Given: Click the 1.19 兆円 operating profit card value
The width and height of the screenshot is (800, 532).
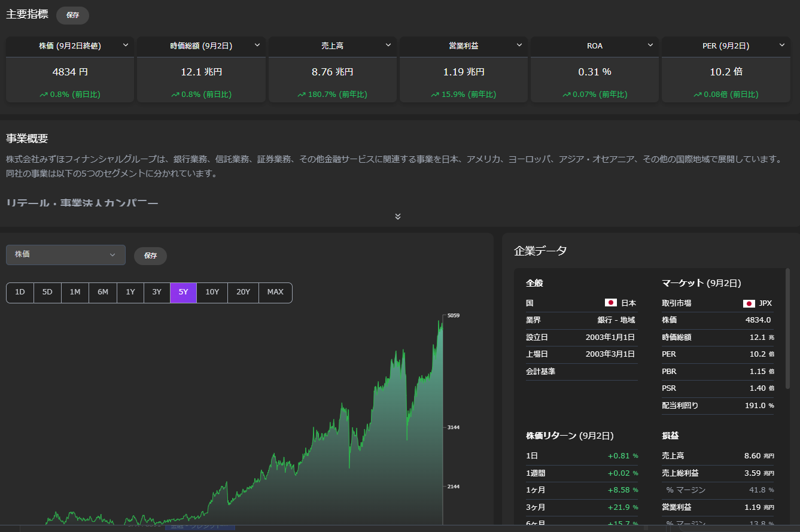Looking at the screenshot, I should coord(464,72).
